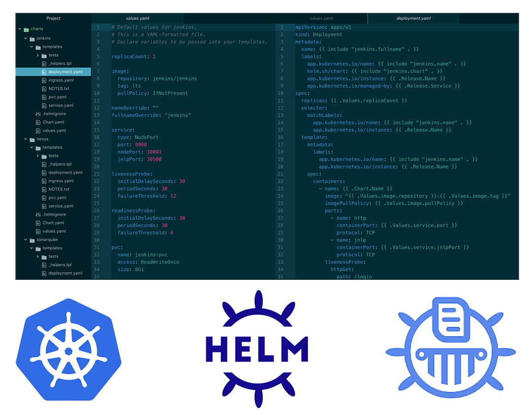Click the jenkins folder icon
532x415 pixels.
pos(32,39)
